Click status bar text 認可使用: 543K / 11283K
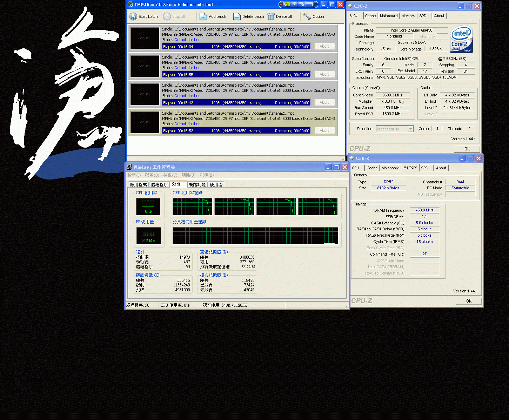Screen dimensions: 509x420 [x=225, y=305]
